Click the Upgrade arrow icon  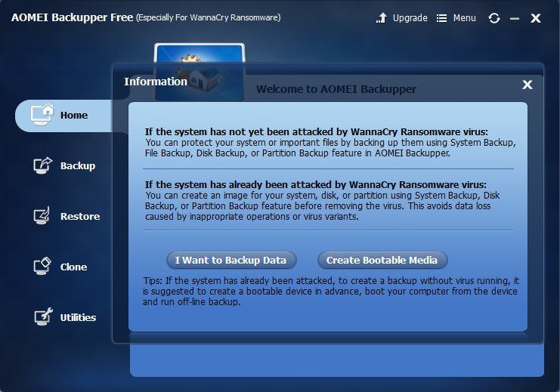click(x=382, y=18)
